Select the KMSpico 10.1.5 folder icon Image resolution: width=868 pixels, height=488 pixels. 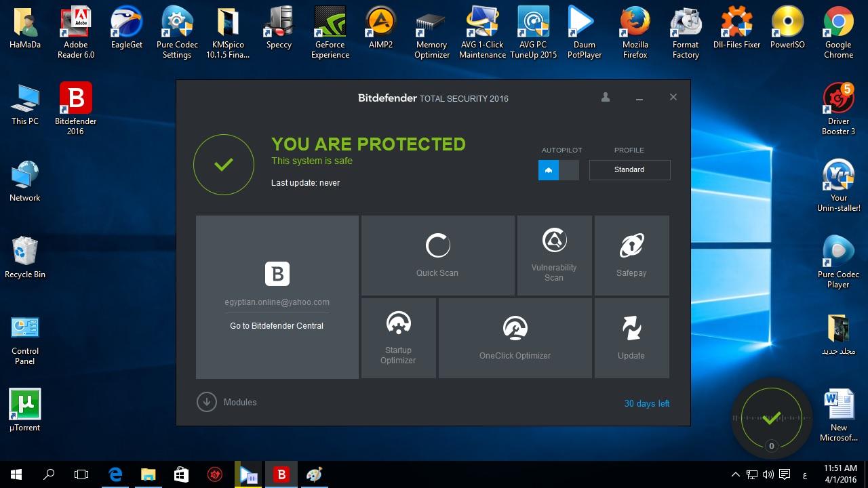coord(228,33)
